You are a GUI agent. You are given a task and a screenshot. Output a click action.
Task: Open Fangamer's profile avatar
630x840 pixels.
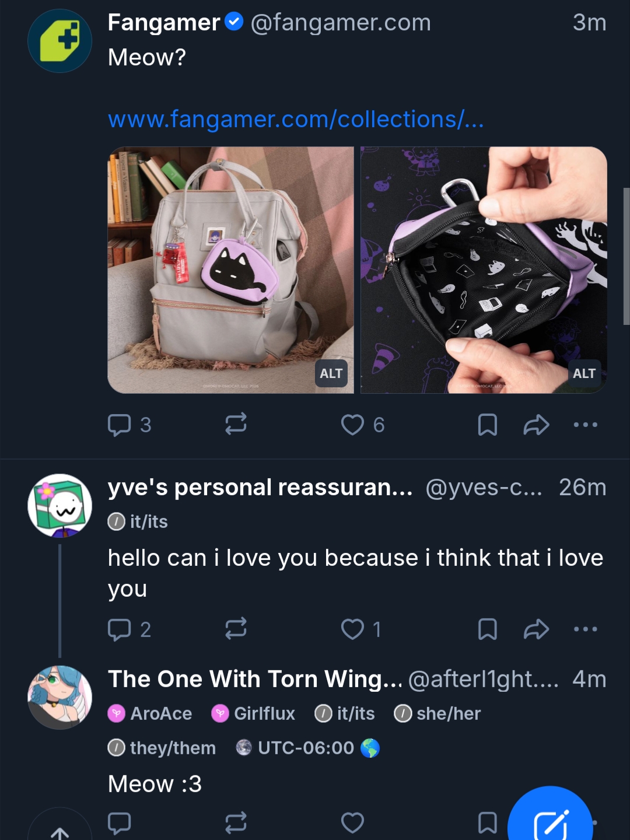(60, 41)
